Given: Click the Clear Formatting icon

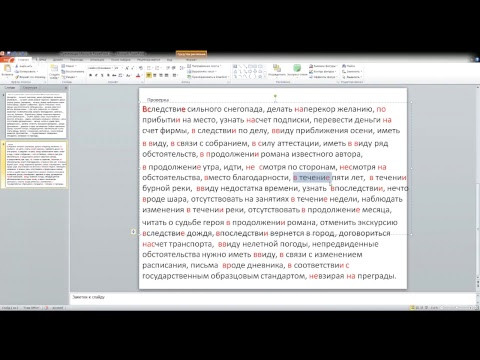Looking at the screenshot, I should 141,68.
